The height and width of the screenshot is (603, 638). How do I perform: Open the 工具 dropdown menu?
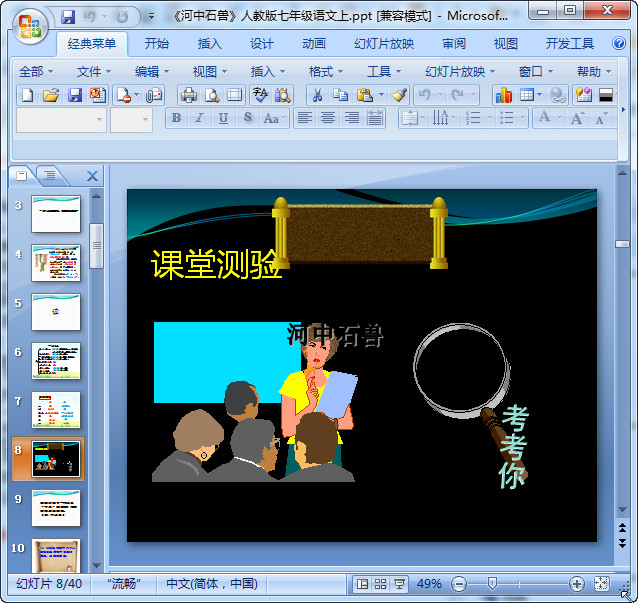384,72
